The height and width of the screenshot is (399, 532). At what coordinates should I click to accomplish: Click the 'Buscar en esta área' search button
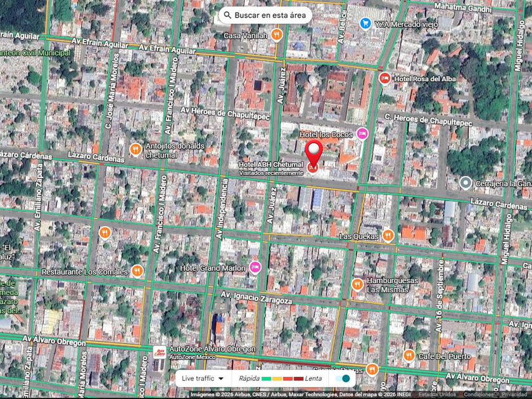pos(265,15)
